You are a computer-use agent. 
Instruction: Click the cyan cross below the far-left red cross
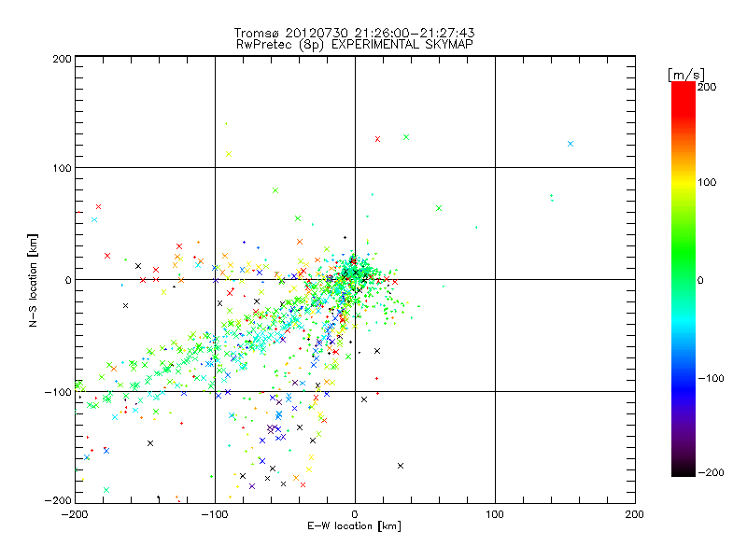tap(94, 219)
